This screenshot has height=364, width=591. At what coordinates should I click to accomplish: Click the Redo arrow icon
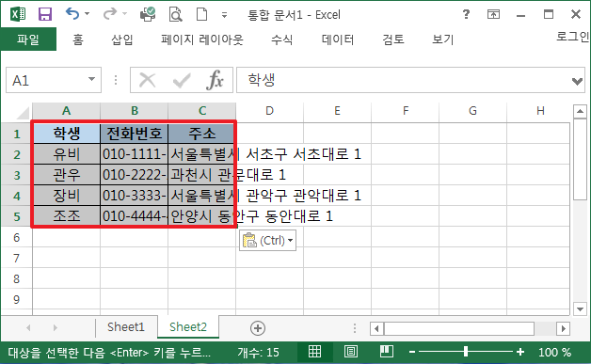tap(110, 14)
